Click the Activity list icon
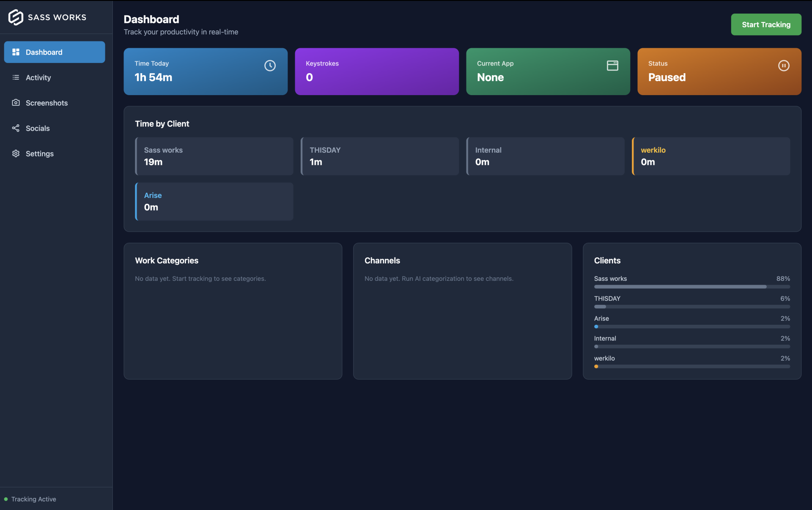812x510 pixels. click(16, 77)
